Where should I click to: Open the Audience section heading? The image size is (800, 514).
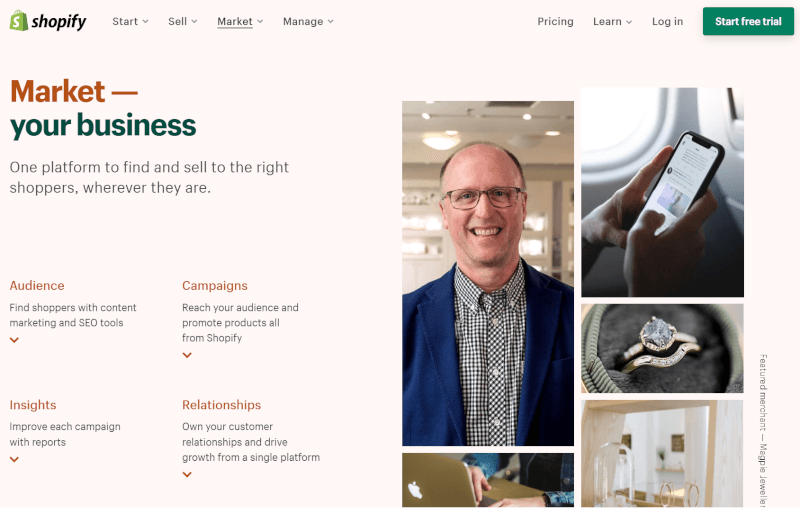(37, 286)
